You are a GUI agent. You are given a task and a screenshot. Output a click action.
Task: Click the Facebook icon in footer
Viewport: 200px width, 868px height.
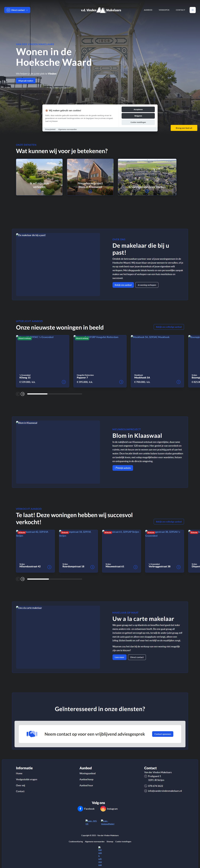click(x=80, y=809)
